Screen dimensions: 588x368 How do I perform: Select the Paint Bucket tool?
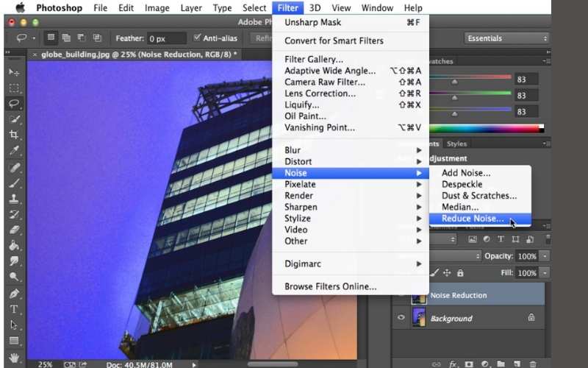pyautogui.click(x=14, y=246)
